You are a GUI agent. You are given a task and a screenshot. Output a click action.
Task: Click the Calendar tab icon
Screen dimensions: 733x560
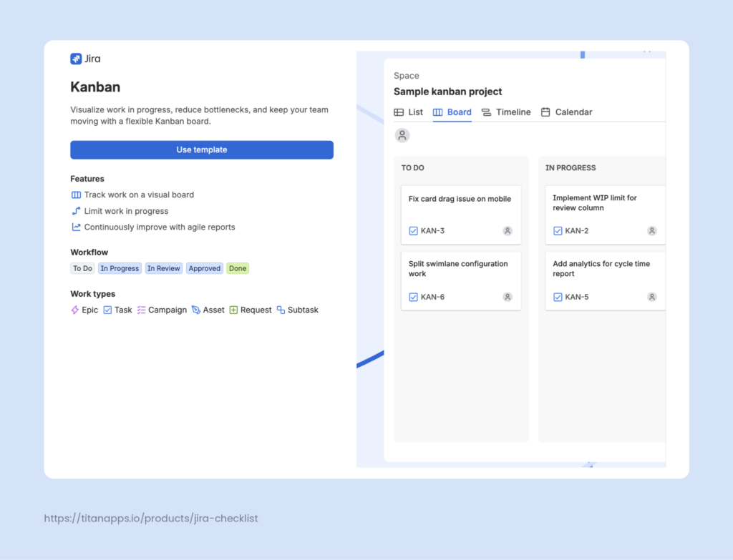(545, 112)
